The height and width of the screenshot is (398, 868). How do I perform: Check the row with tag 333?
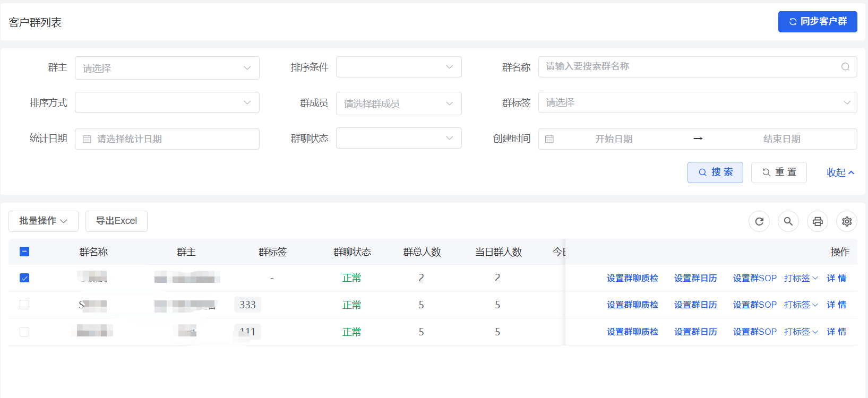24,305
